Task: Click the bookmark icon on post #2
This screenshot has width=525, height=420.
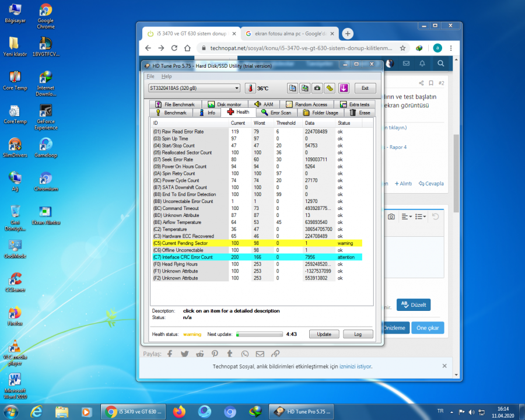Action: click(431, 83)
